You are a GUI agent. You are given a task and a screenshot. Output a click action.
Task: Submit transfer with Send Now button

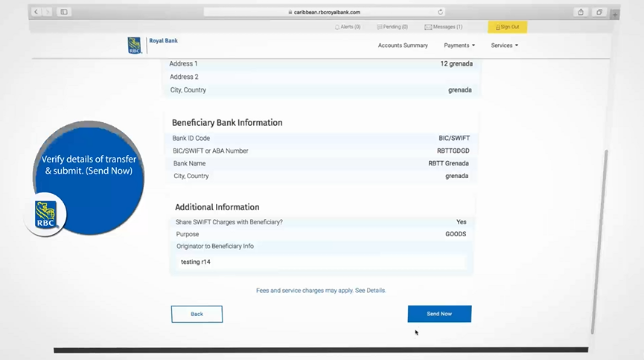click(439, 314)
